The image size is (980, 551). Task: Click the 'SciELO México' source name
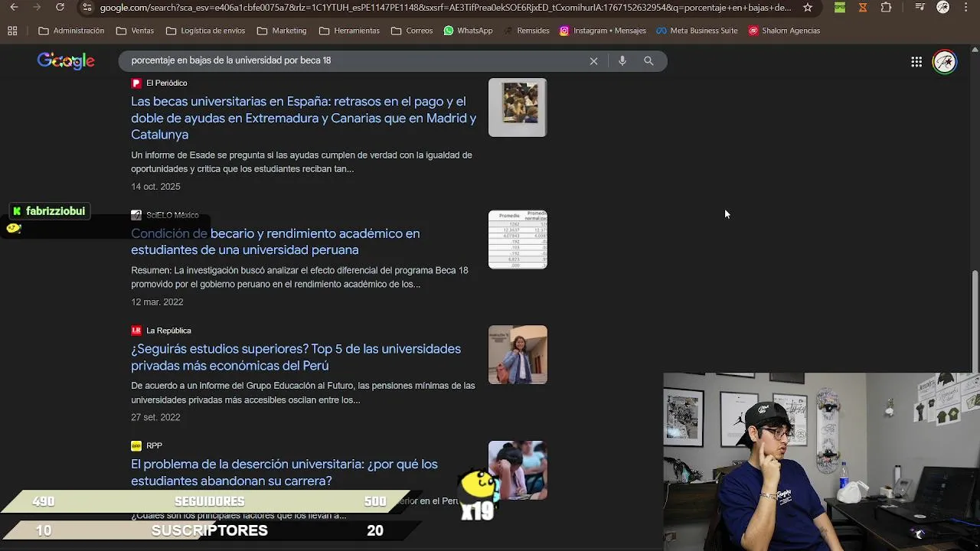[172, 216]
